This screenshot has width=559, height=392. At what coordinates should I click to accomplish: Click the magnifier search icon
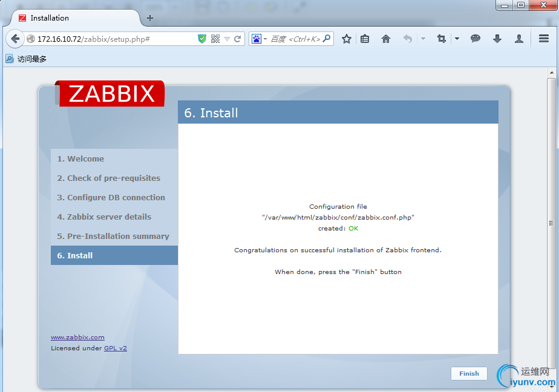327,39
